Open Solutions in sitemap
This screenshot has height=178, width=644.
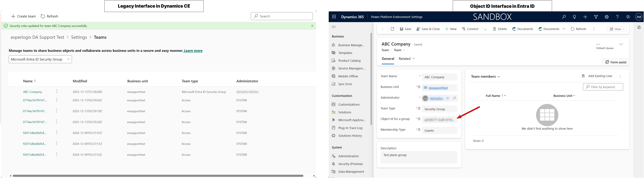tap(341, 113)
